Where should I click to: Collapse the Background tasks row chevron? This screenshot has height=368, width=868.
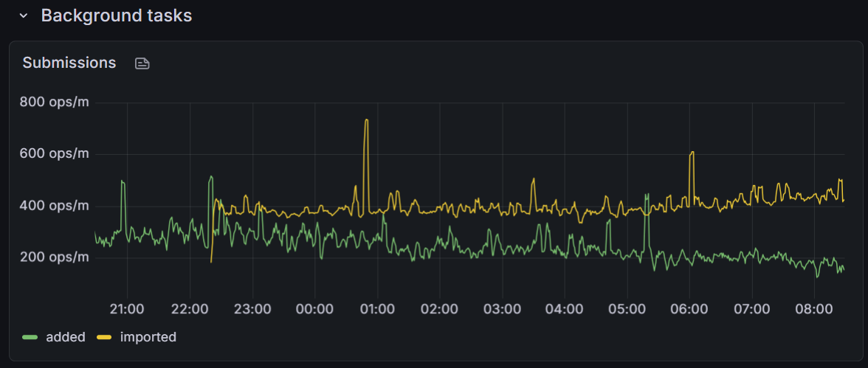click(x=24, y=15)
